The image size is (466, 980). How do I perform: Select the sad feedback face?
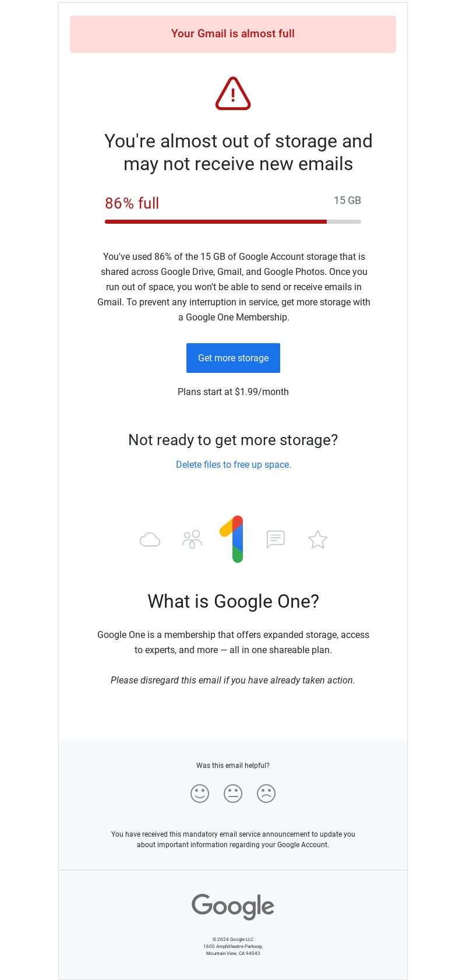pyautogui.click(x=266, y=794)
